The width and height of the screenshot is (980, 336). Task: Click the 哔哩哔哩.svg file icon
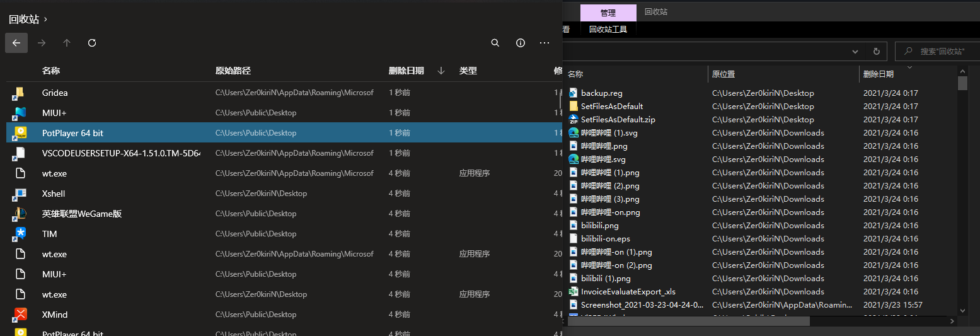(574, 159)
